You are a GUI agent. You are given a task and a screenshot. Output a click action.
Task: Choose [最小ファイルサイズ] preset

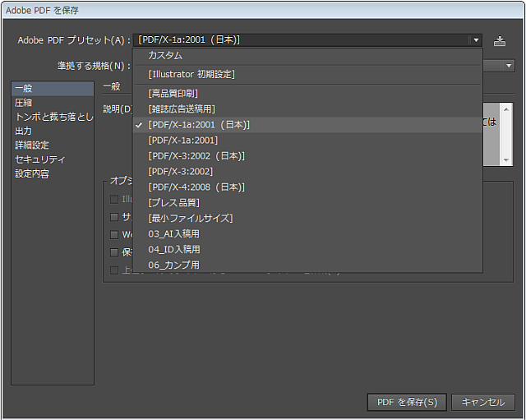click(x=307, y=219)
